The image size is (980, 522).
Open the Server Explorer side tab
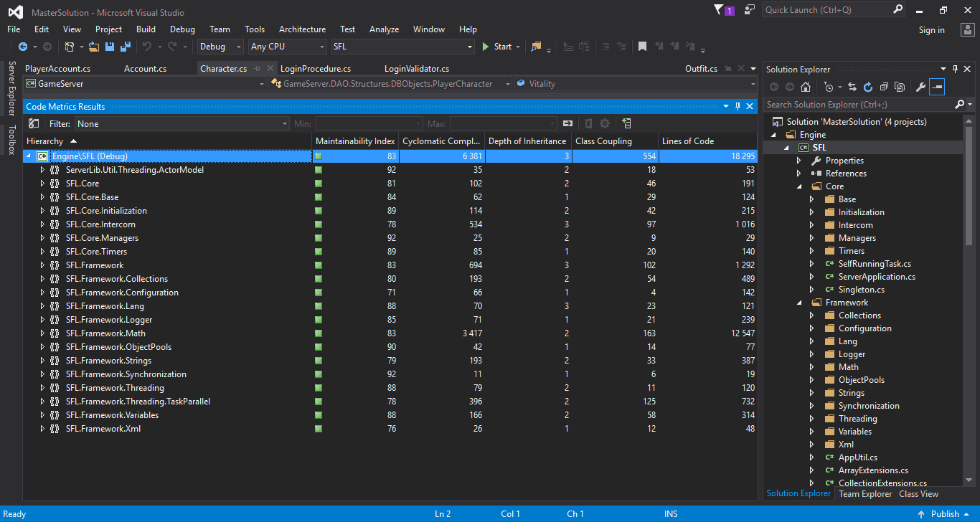pyautogui.click(x=11, y=89)
